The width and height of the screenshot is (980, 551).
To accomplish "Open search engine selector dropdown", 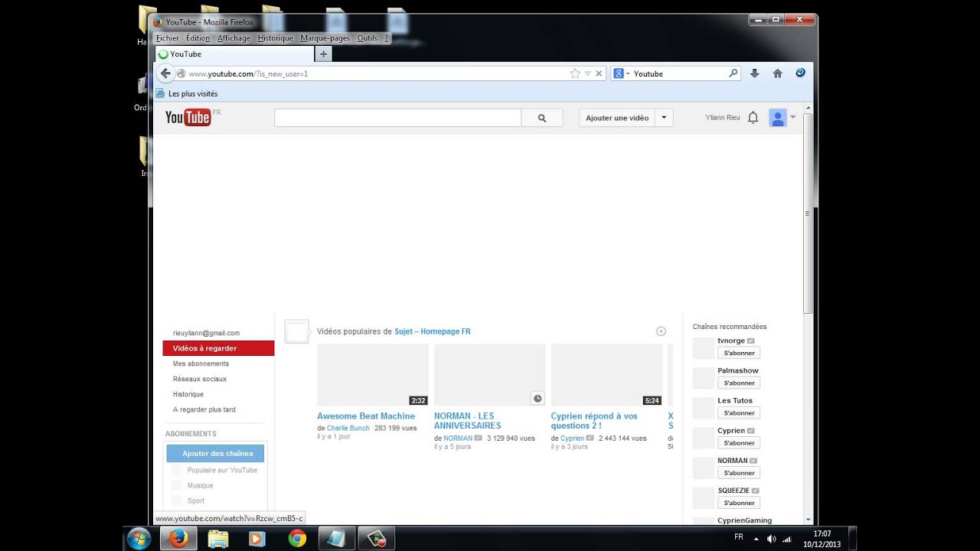I will click(628, 73).
